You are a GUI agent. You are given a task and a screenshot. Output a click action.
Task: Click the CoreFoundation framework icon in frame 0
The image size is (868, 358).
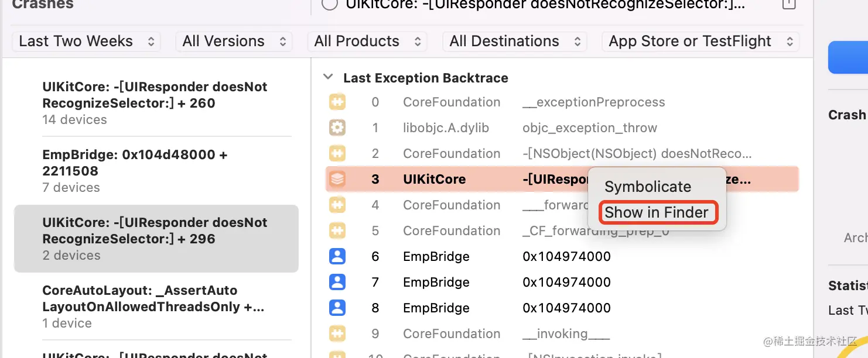point(337,102)
